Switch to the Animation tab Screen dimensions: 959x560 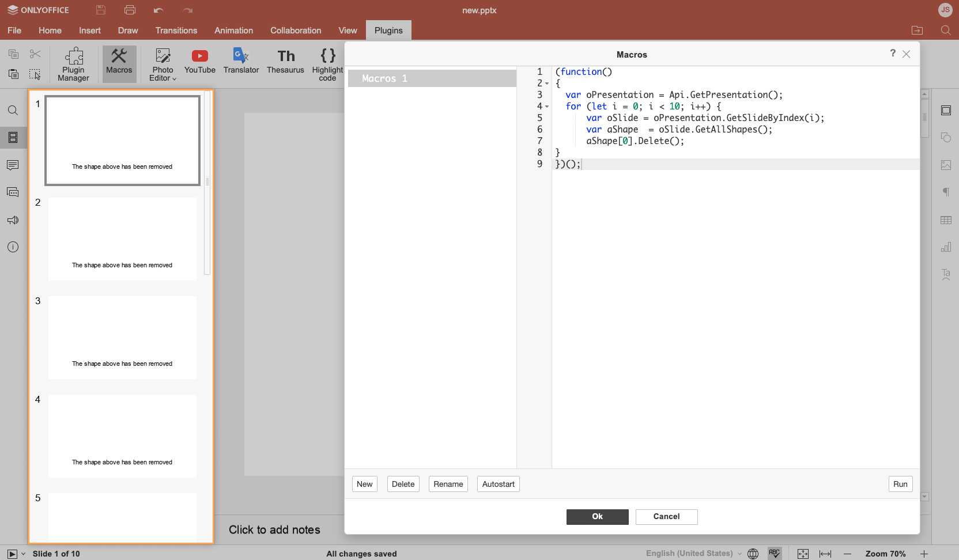click(234, 31)
